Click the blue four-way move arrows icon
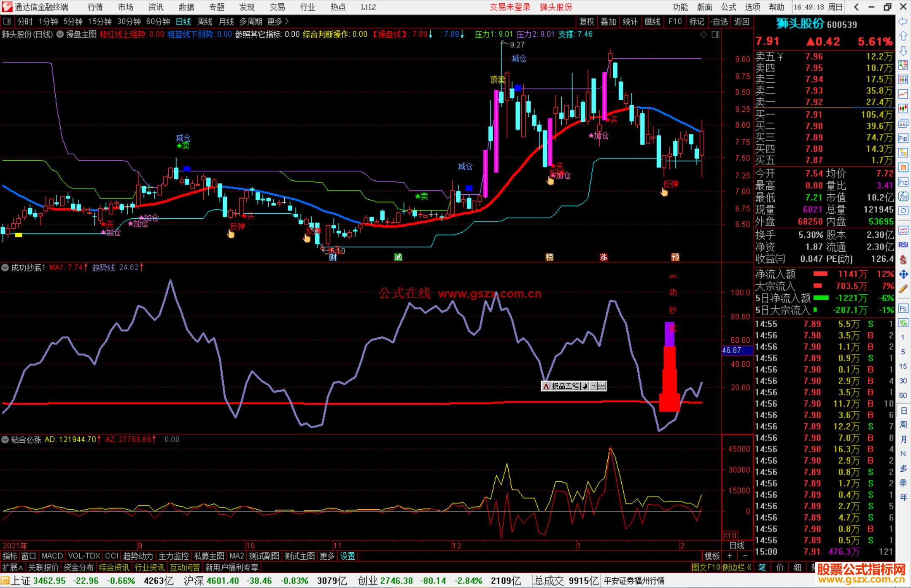Image resolution: width=911 pixels, height=588 pixels. tap(903, 274)
